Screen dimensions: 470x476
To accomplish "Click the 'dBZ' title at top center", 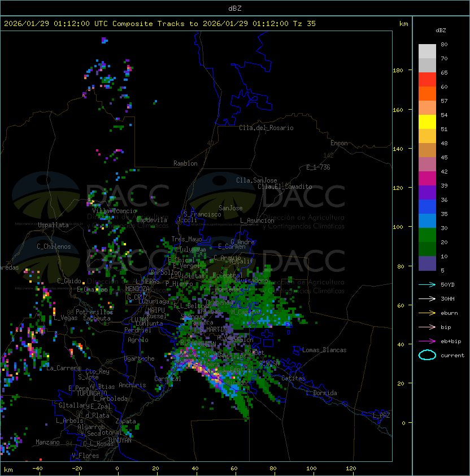I will tap(235, 8).
